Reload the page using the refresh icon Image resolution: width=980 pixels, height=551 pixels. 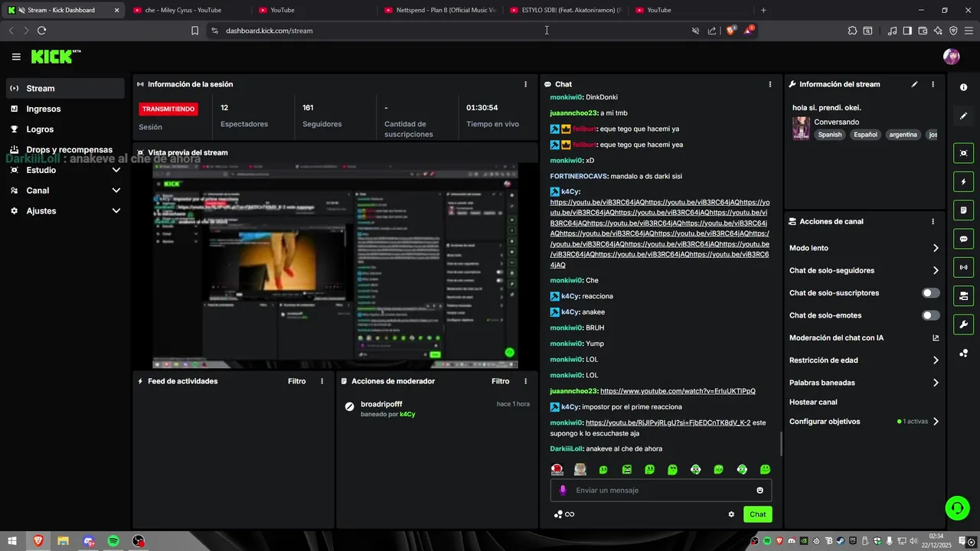click(x=41, y=31)
